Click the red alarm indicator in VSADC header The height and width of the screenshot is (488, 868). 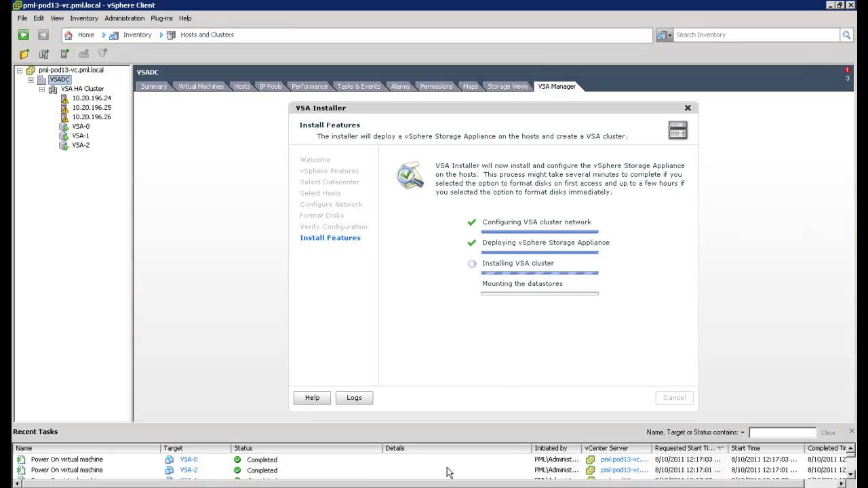(x=847, y=70)
